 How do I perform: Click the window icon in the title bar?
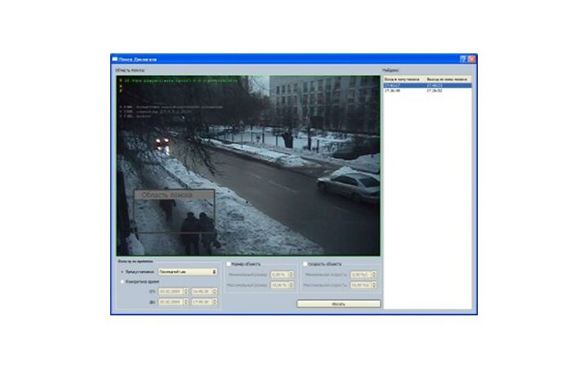pos(115,59)
